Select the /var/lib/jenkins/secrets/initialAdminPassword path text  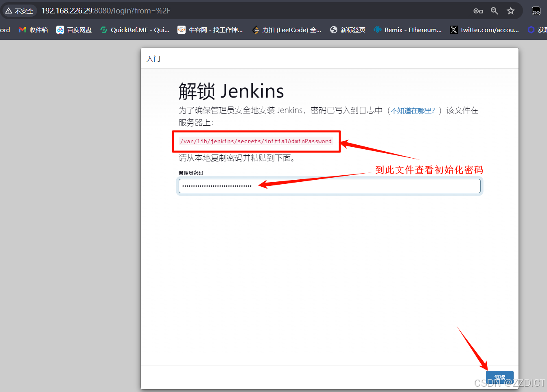point(256,141)
